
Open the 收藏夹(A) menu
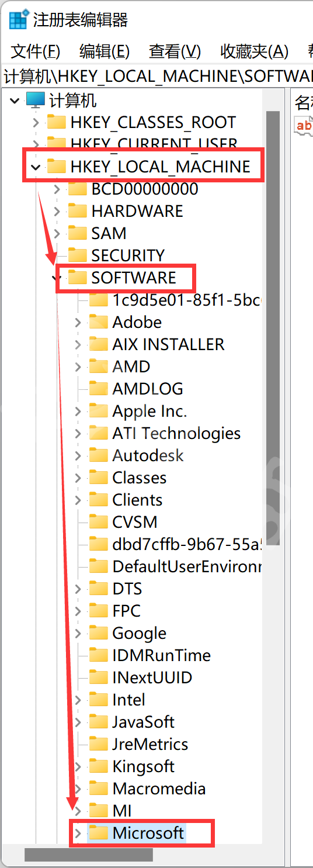254,51
